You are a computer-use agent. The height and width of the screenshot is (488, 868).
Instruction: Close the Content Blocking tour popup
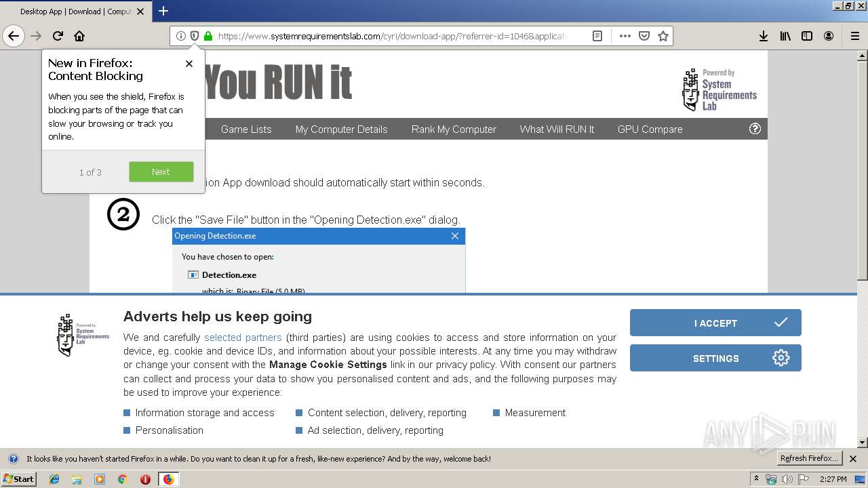point(189,63)
